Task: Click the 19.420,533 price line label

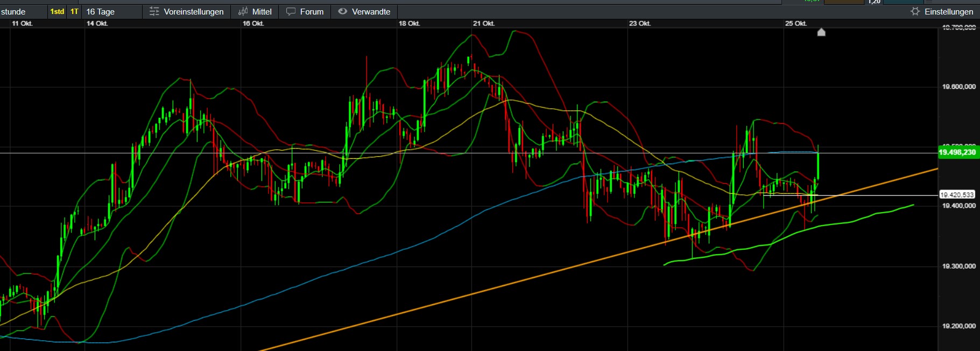Action: (957, 195)
